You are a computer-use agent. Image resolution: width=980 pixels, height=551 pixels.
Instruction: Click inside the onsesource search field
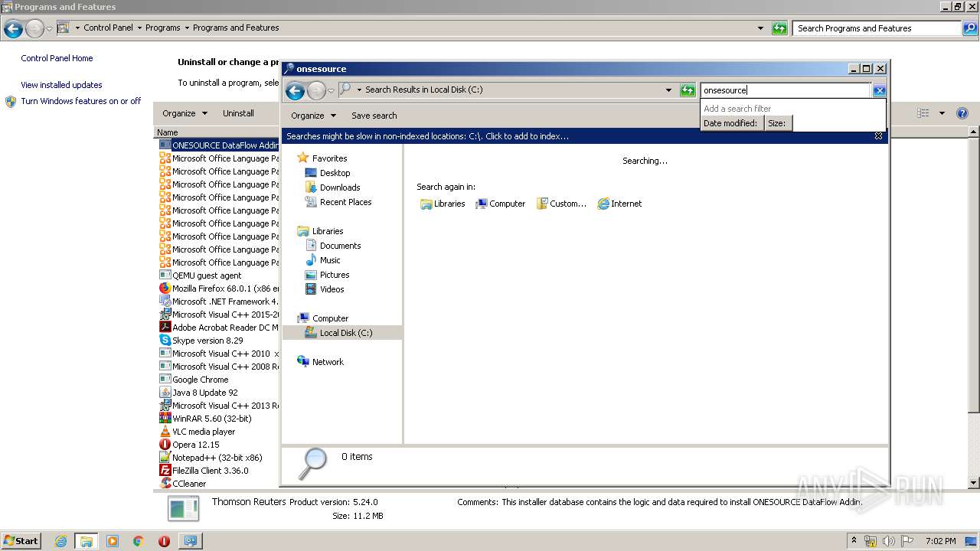tap(785, 90)
